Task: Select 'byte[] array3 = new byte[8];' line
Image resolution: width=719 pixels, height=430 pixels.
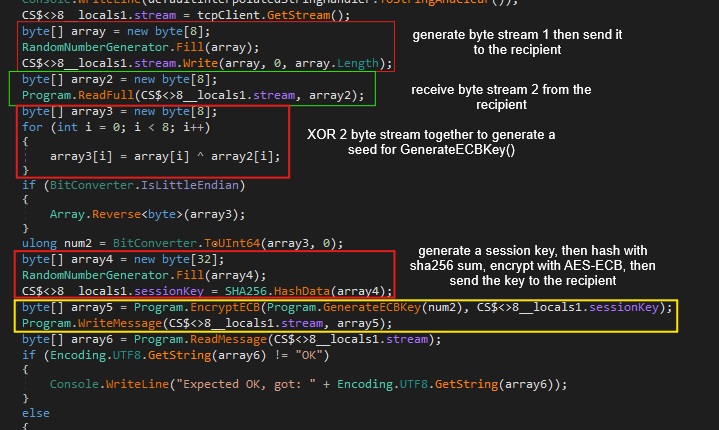Action: click(119, 111)
